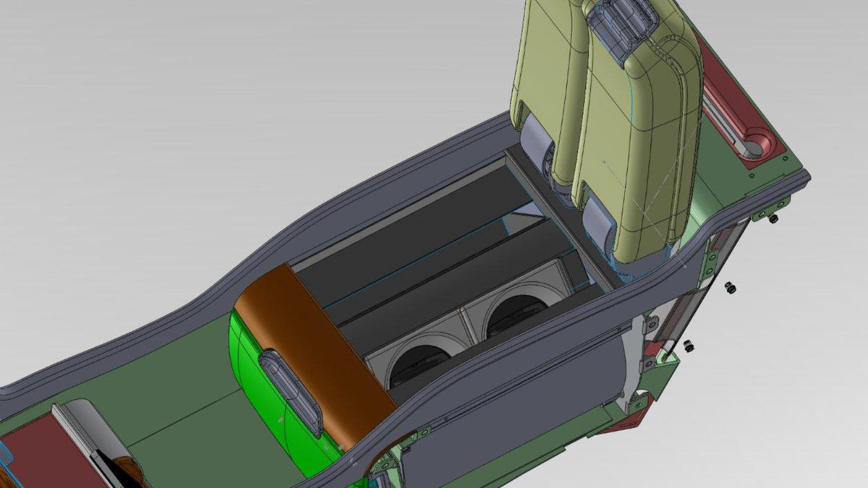Viewport: 868px width, 488px height.
Task: Select the middle black bolt on right
Action: tap(731, 287)
